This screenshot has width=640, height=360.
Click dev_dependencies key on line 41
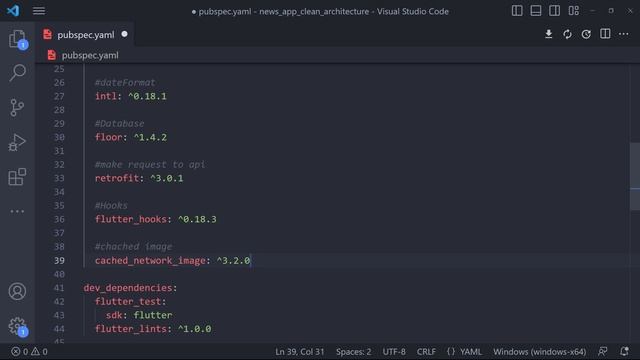click(x=128, y=288)
